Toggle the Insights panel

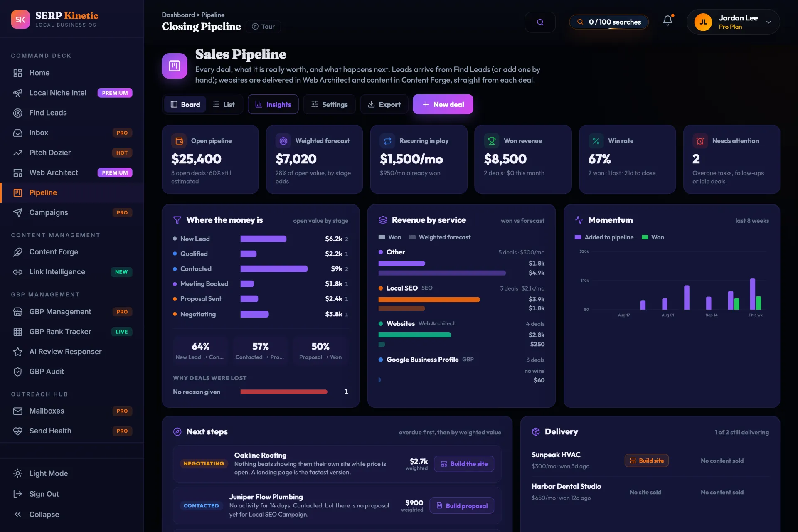(x=273, y=104)
